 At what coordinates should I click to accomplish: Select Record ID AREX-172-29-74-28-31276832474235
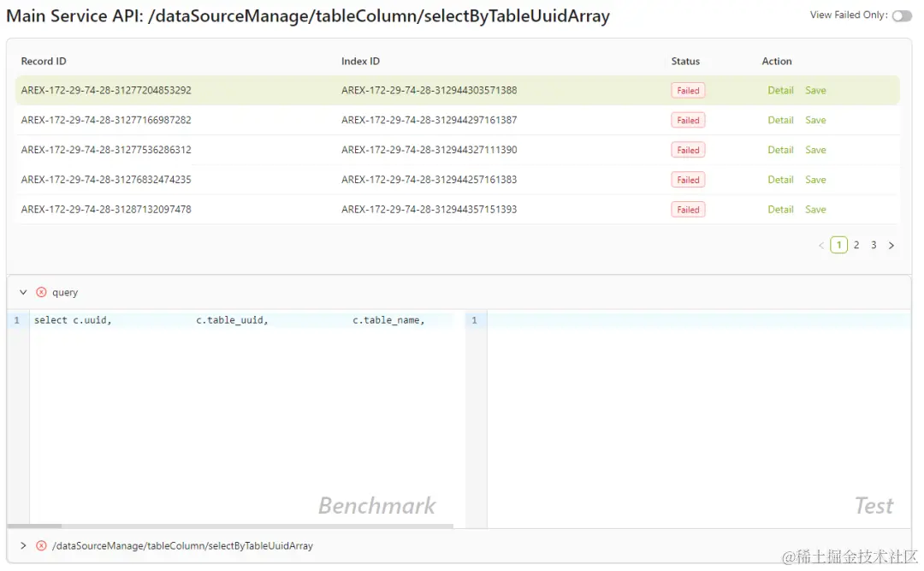(x=106, y=179)
